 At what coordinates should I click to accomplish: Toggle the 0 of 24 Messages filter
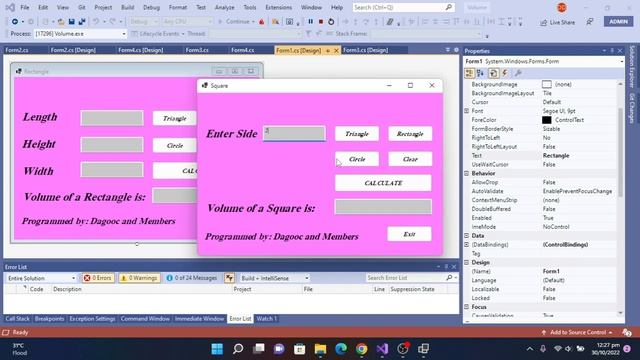pyautogui.click(x=191, y=278)
